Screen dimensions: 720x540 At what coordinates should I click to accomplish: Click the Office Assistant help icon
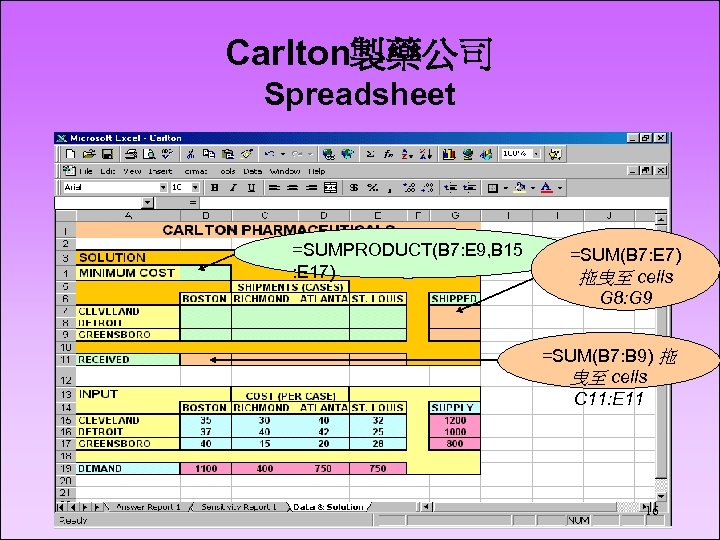coord(555,154)
